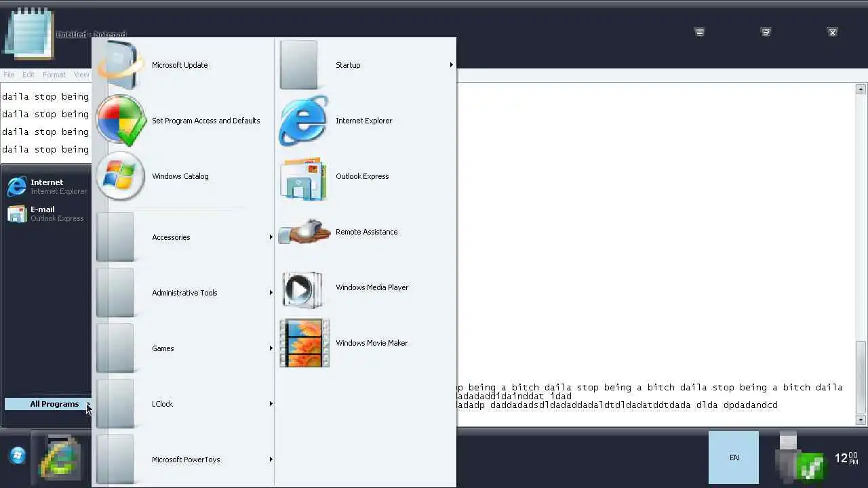Choose Windows Movie Maker label
This screenshot has width=868, height=488.
click(x=372, y=343)
